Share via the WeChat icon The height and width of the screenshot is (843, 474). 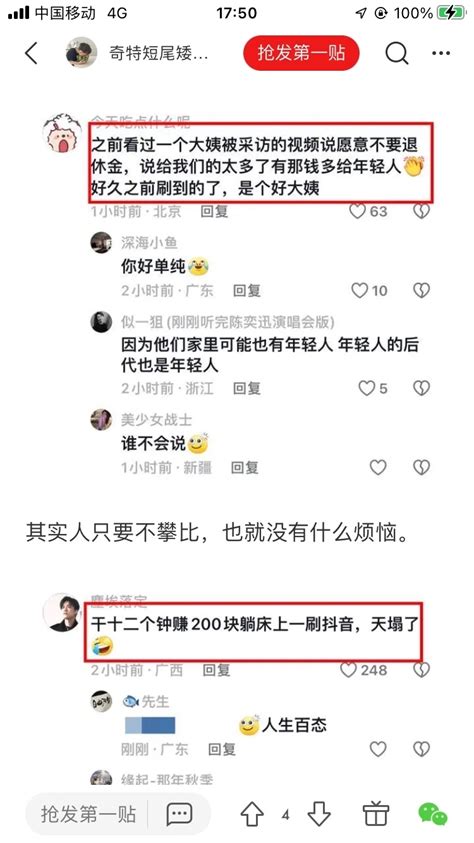click(433, 814)
